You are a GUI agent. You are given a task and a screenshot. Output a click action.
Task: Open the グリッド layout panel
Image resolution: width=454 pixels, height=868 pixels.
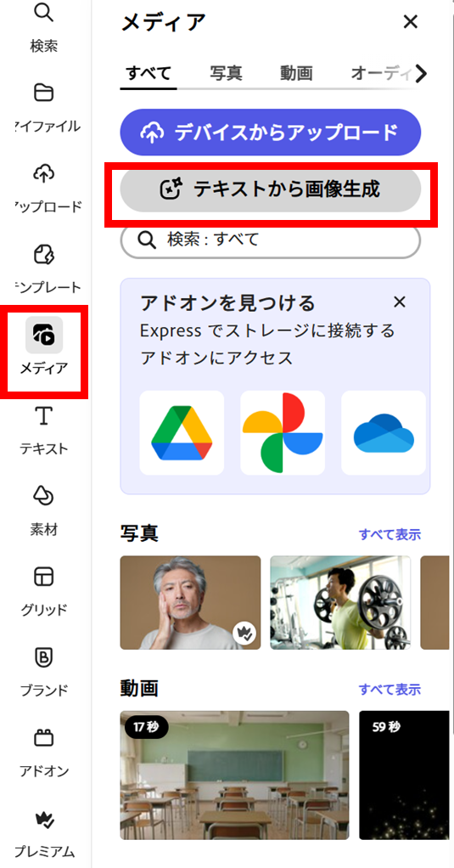pyautogui.click(x=43, y=590)
